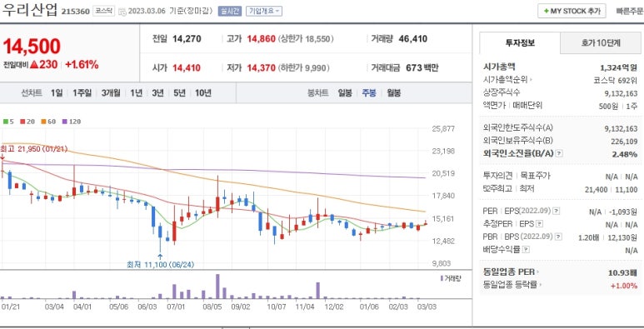Screen dimensions: 644x329
Task: Click the 최저 11,100 low marker on chart
Action: point(160,265)
